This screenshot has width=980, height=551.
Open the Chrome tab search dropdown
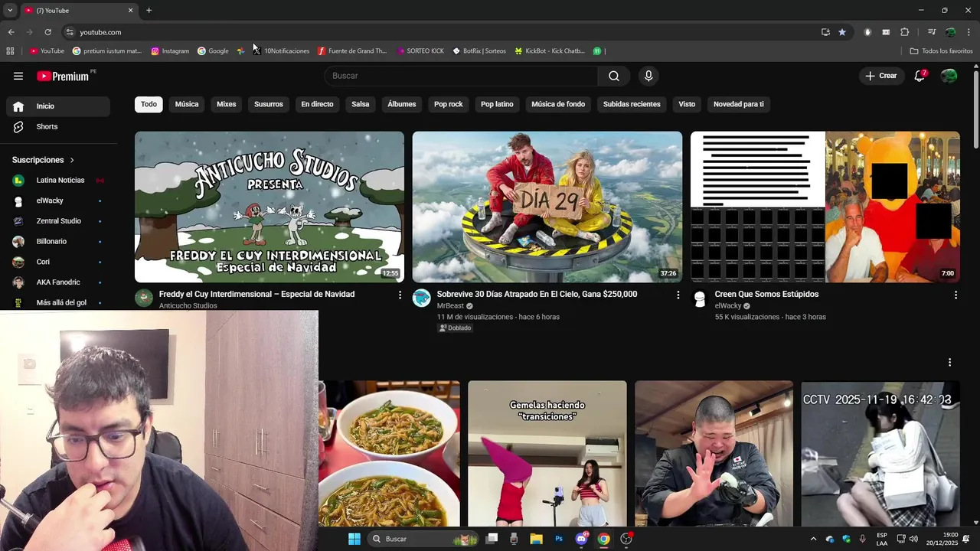[x=10, y=10]
